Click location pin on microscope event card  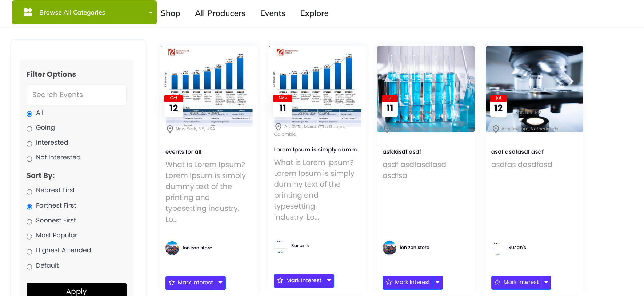[x=496, y=129]
